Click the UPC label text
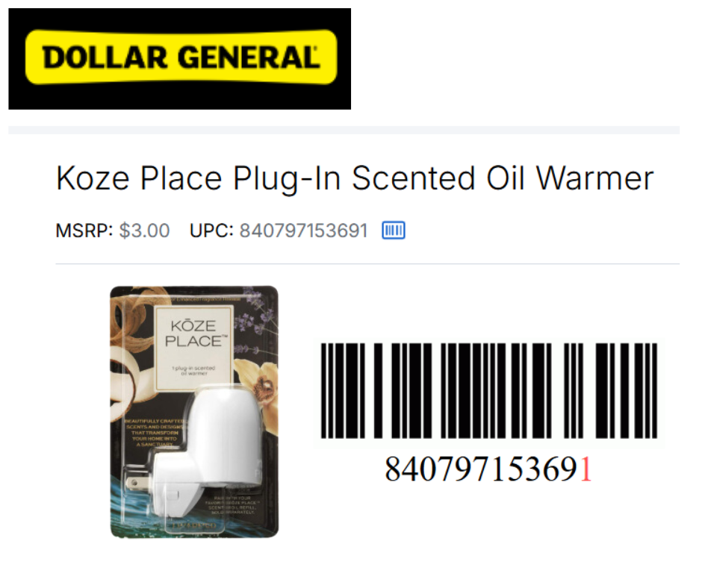The width and height of the screenshot is (702, 588). [212, 231]
